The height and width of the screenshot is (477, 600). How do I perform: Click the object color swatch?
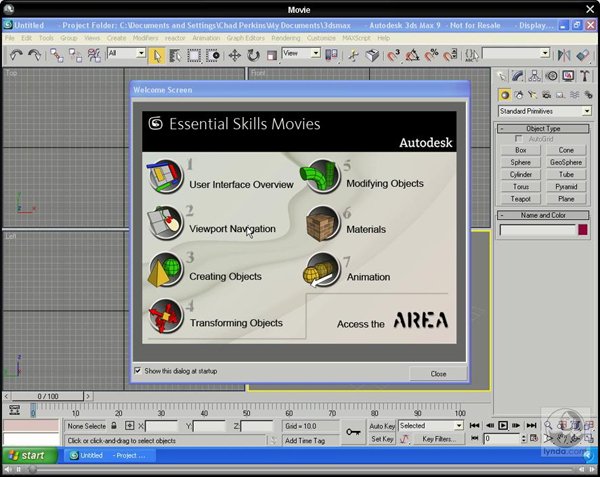[583, 230]
